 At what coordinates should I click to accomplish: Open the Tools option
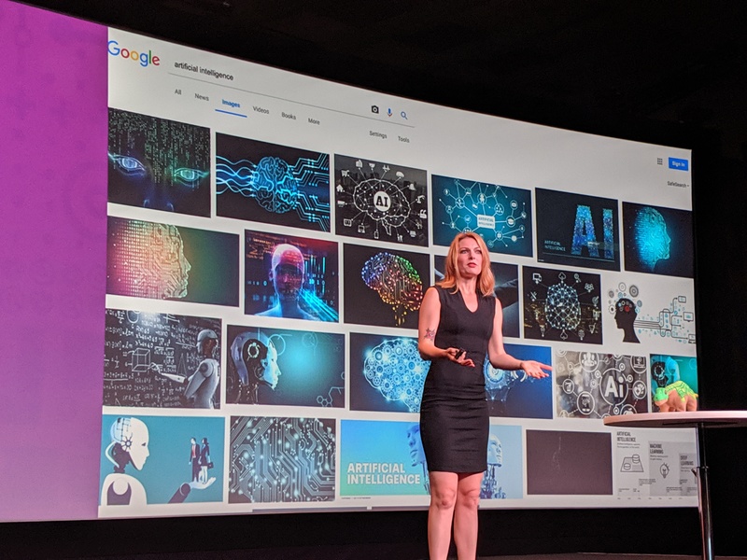403,139
